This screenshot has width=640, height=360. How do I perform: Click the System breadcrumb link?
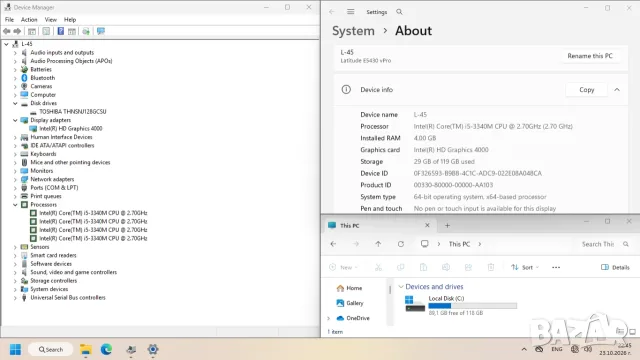pos(353,31)
